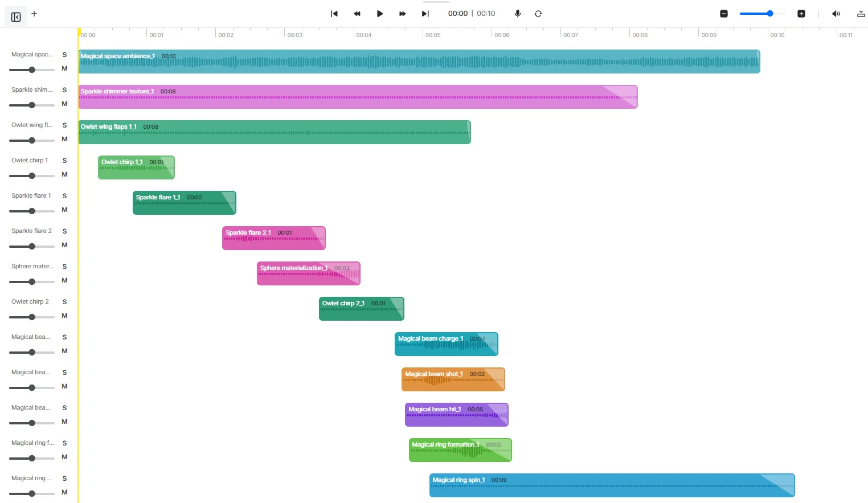
Task: Rewind playback
Action: pos(357,14)
